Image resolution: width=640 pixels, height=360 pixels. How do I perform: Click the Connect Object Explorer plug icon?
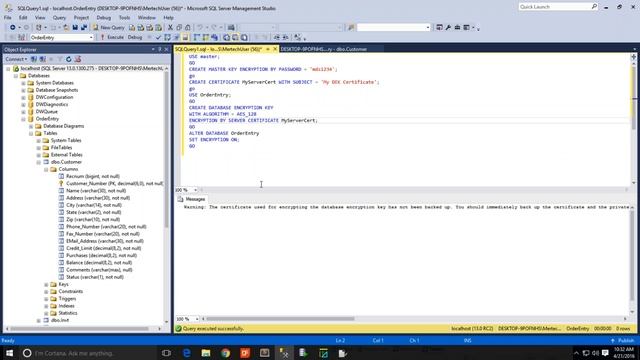(34, 59)
